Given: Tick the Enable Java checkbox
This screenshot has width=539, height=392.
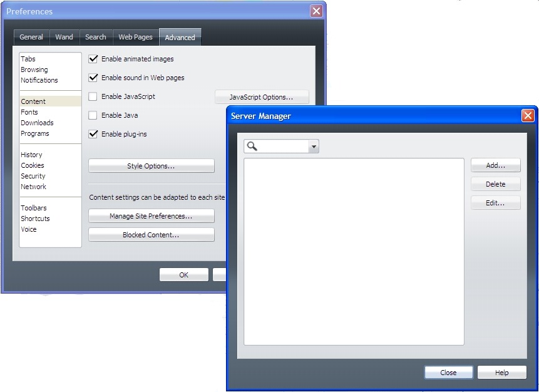Looking at the screenshot, I should (93, 115).
